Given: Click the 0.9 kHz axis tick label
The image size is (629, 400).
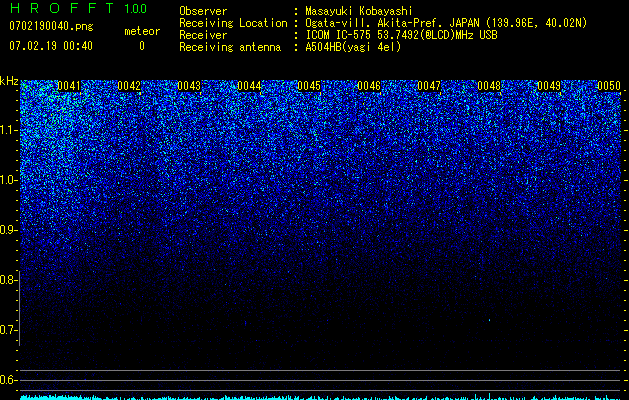Looking at the screenshot, I should [x=7, y=230].
